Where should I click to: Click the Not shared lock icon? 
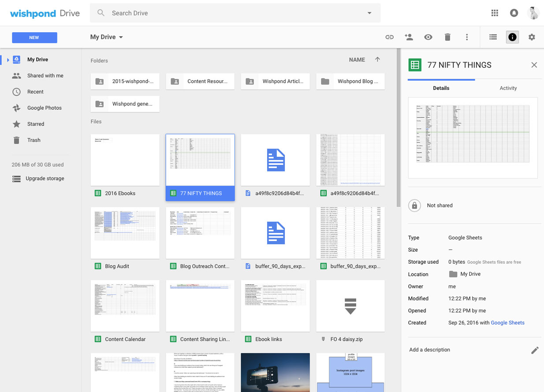(414, 205)
